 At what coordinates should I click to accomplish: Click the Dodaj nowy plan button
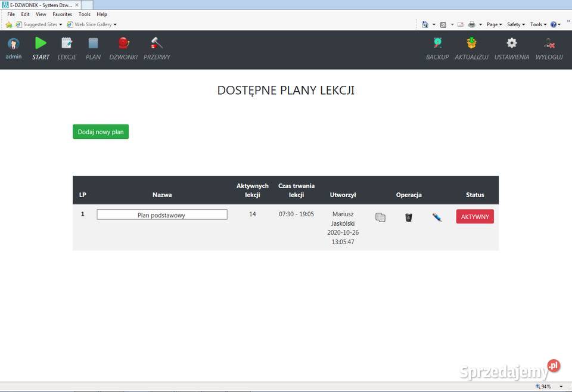(x=101, y=132)
